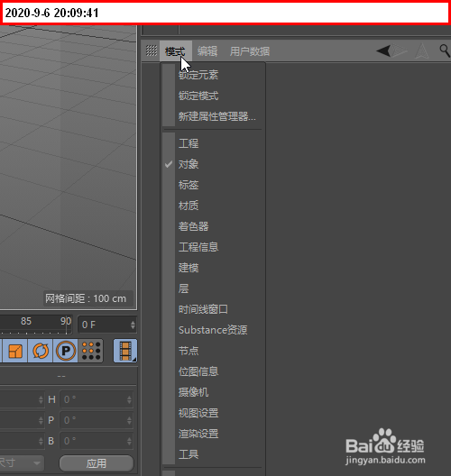
Task: Toggle the rotation keyframe icon
Action: 41,352
